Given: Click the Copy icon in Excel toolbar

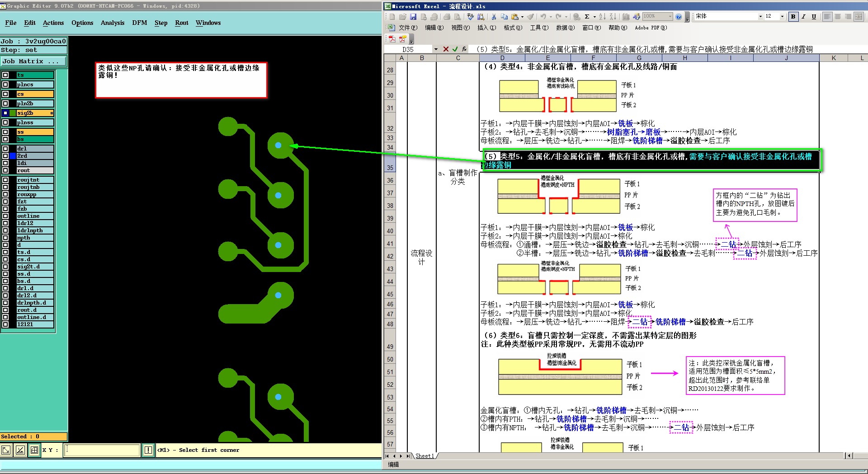Looking at the screenshot, I should click(x=504, y=17).
